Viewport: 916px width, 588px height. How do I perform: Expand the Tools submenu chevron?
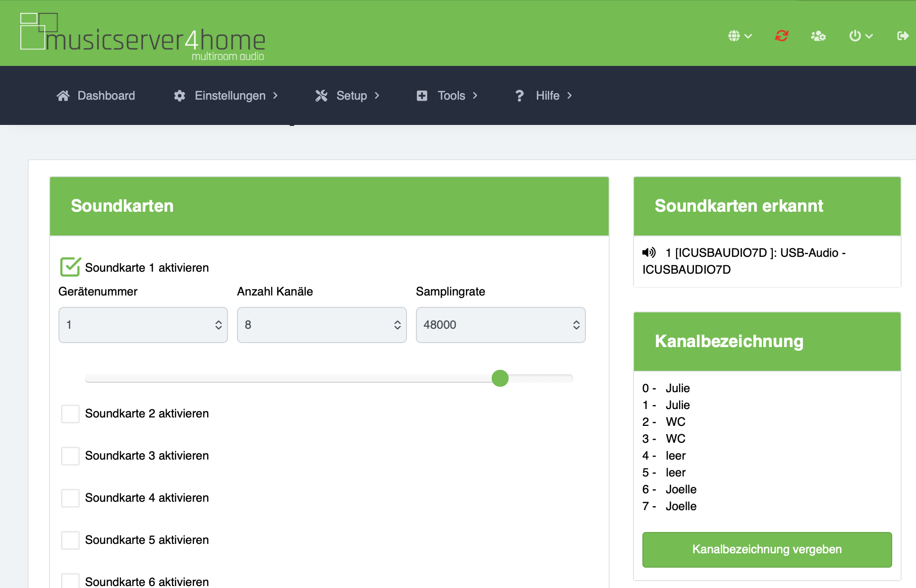(475, 96)
